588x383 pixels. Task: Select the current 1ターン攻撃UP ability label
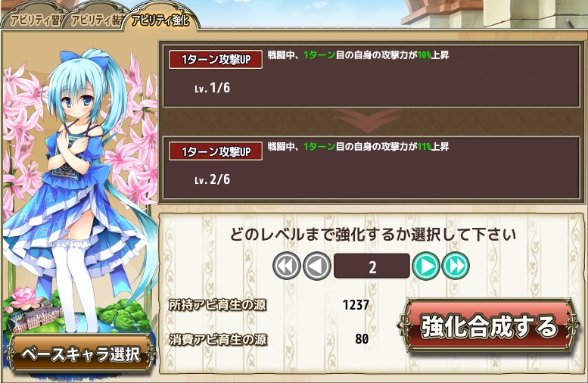coord(216,59)
